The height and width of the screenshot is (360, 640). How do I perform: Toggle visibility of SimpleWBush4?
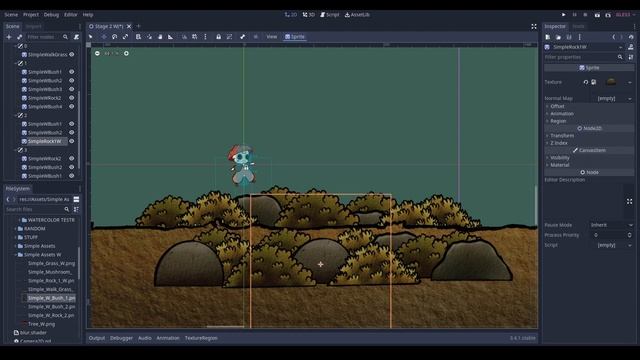coord(72,107)
